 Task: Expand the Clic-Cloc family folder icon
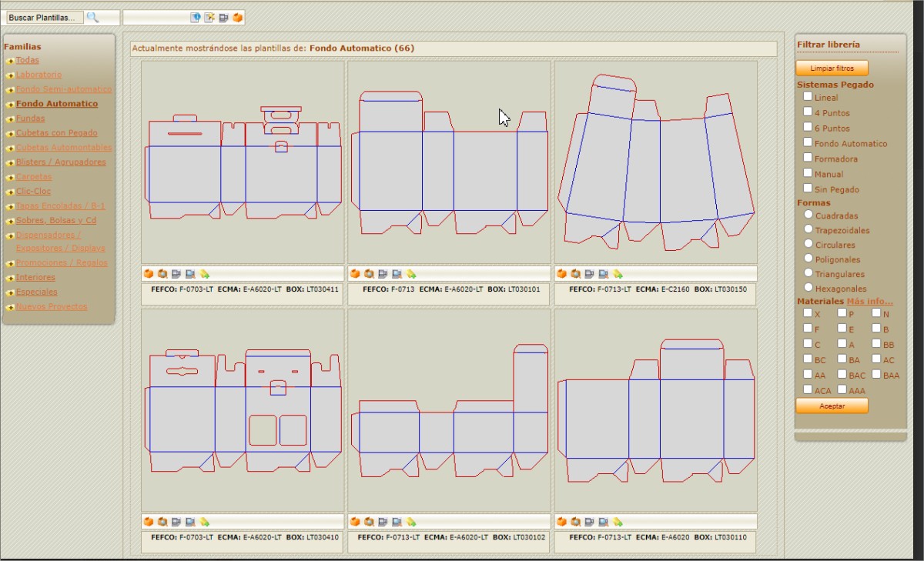pyautogui.click(x=10, y=192)
